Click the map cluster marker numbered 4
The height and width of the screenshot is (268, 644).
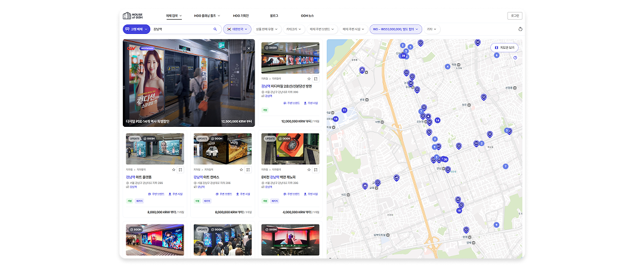click(x=448, y=67)
